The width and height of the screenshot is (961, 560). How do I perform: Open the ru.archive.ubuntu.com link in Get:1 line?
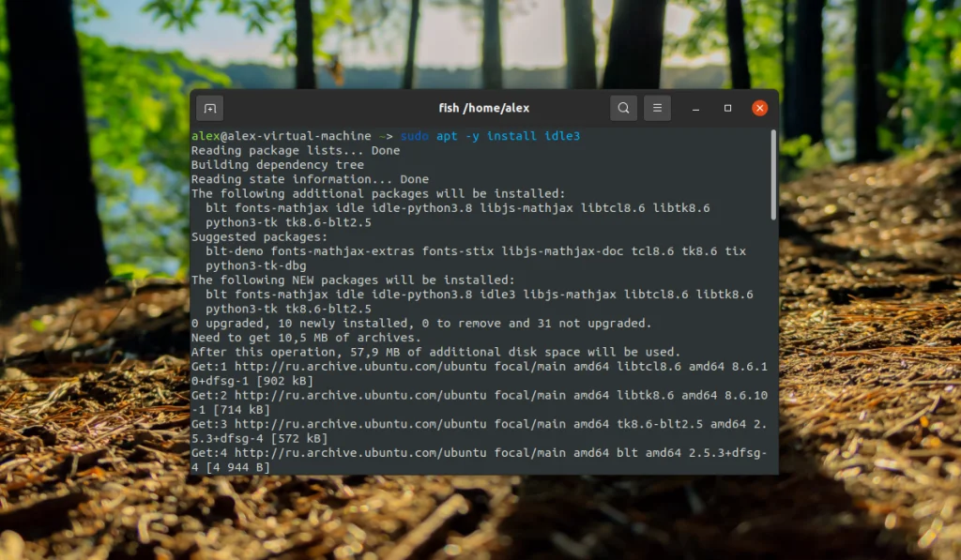(362, 366)
